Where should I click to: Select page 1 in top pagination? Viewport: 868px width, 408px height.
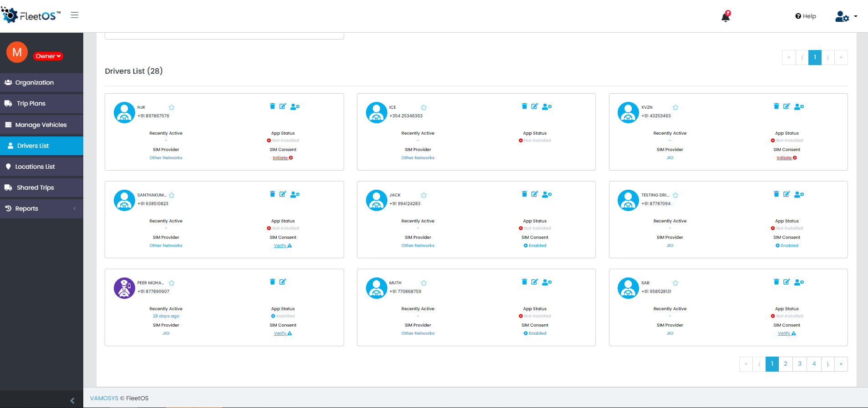click(x=815, y=57)
